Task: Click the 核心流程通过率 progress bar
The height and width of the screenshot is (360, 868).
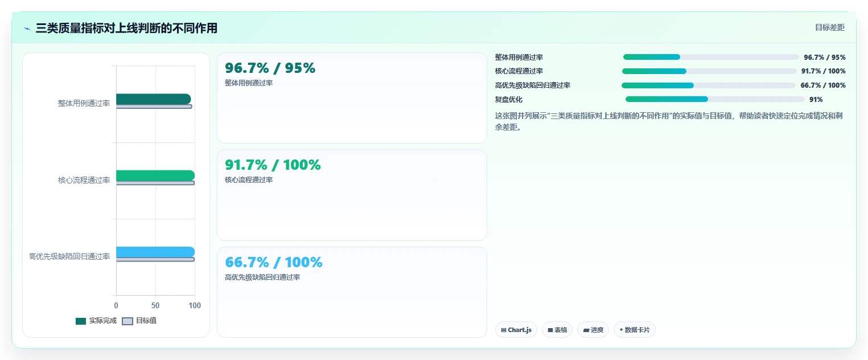Action: pyautogui.click(x=709, y=71)
